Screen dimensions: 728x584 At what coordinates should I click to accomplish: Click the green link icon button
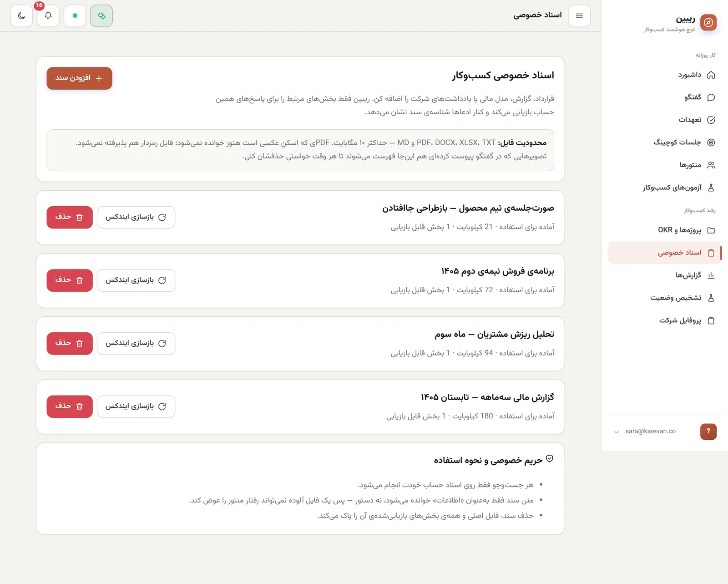[x=101, y=16]
